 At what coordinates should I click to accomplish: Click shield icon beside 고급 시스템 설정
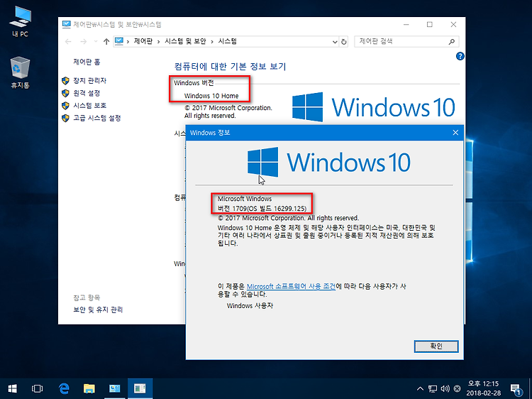pos(65,119)
